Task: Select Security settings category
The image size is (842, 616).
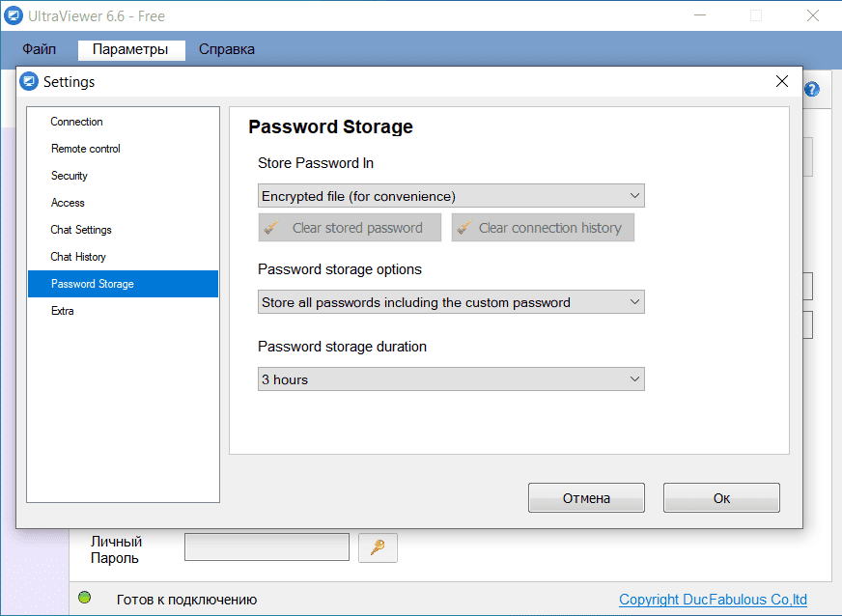Action: click(70, 176)
